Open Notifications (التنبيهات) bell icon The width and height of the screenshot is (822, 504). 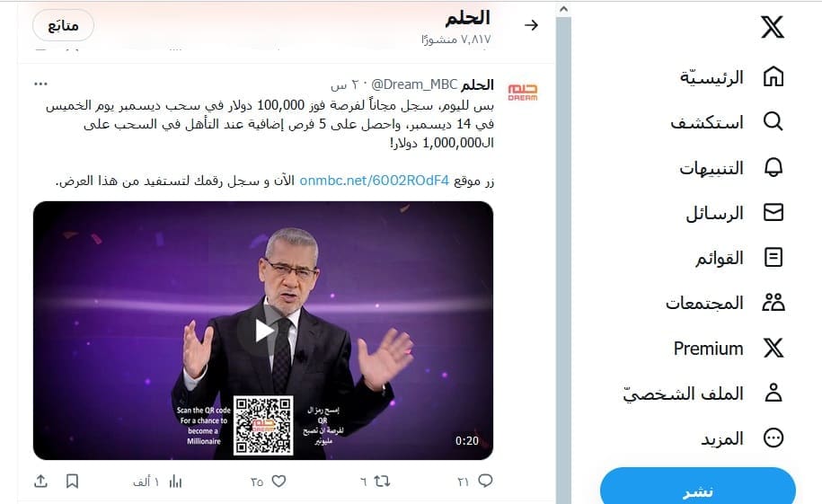pyautogui.click(x=773, y=167)
